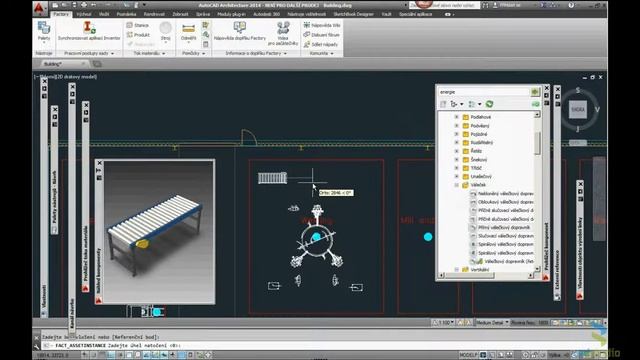Open the AutoCAD application menu logo

[x=39, y=7]
